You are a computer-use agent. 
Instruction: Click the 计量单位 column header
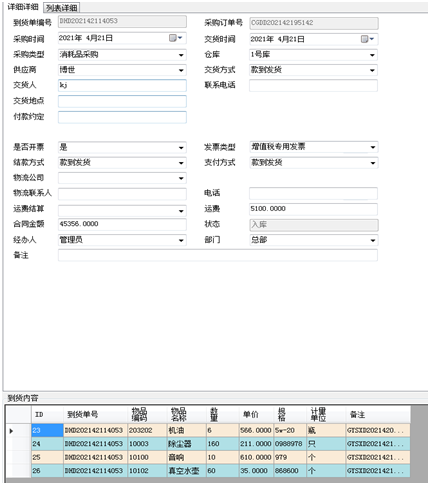click(326, 415)
